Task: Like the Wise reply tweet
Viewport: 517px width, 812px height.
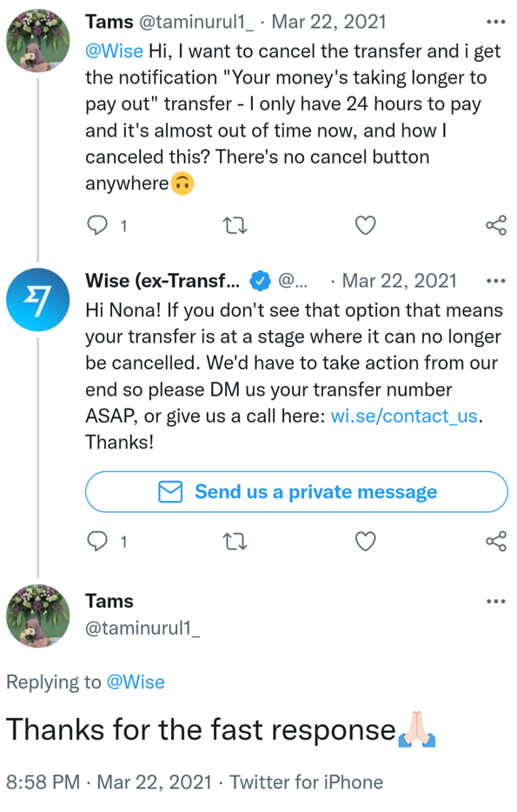Action: [x=365, y=541]
